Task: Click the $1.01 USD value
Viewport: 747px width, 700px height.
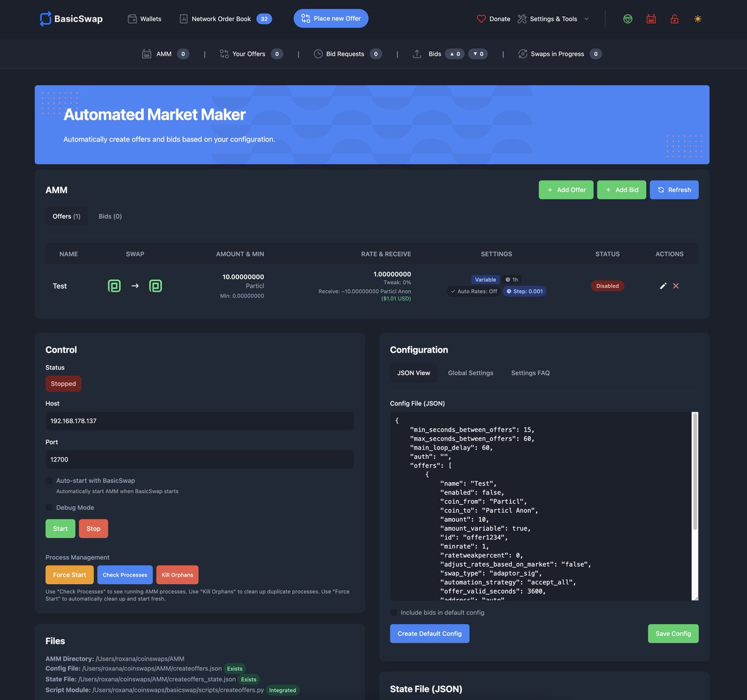Action: 396,299
